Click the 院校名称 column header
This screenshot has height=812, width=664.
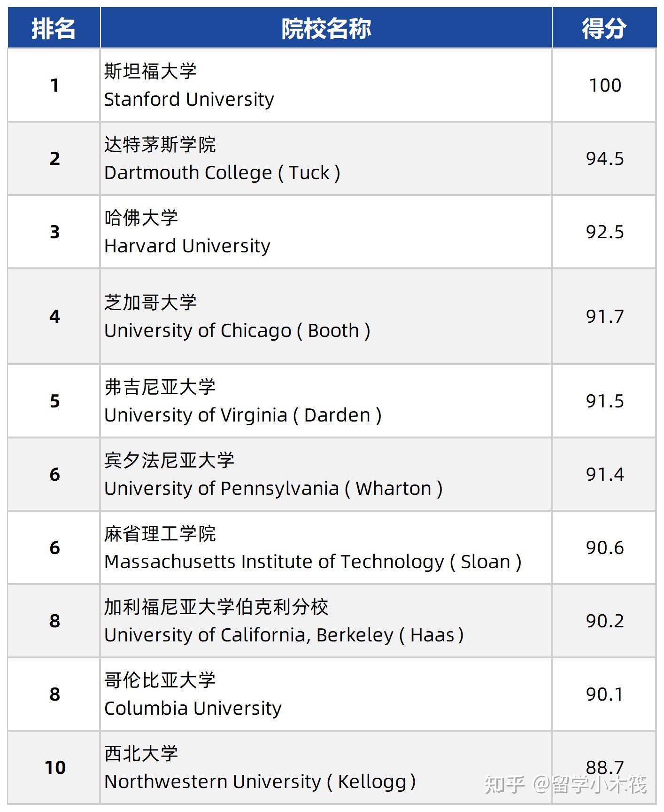pyautogui.click(x=326, y=28)
